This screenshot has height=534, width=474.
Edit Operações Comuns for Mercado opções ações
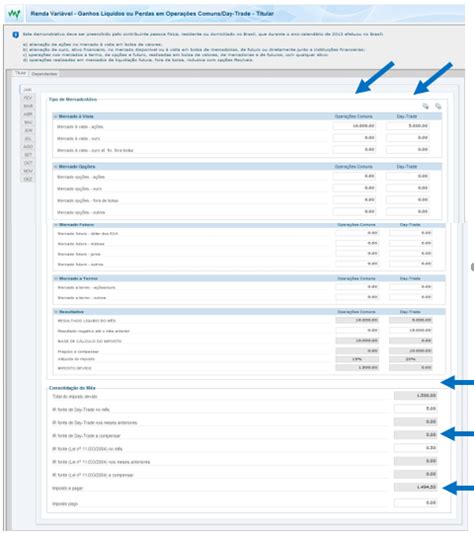(354, 176)
